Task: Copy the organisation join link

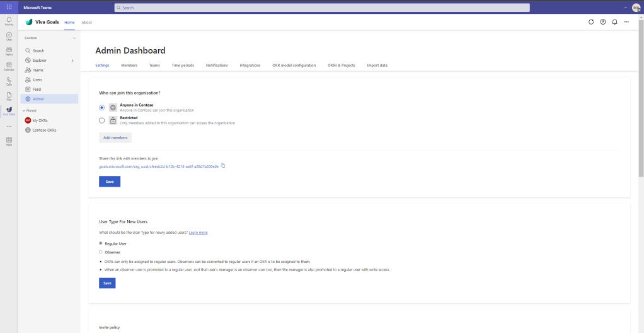Action: click(x=223, y=166)
